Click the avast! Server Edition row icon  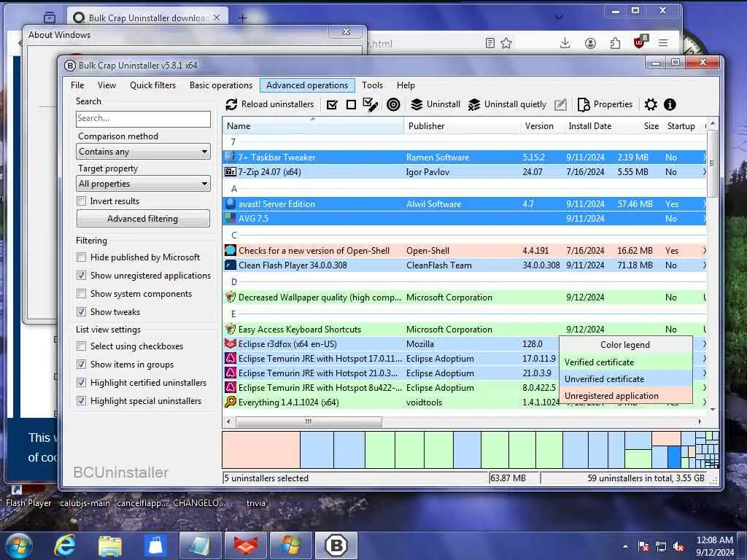pyautogui.click(x=230, y=204)
